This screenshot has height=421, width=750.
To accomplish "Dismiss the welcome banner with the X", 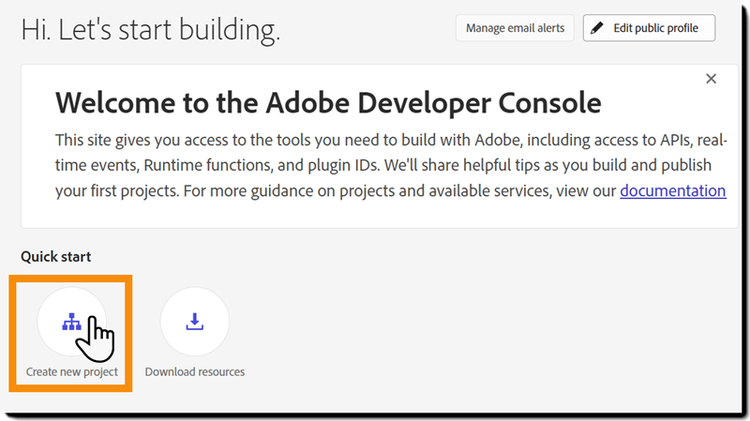I will (711, 78).
